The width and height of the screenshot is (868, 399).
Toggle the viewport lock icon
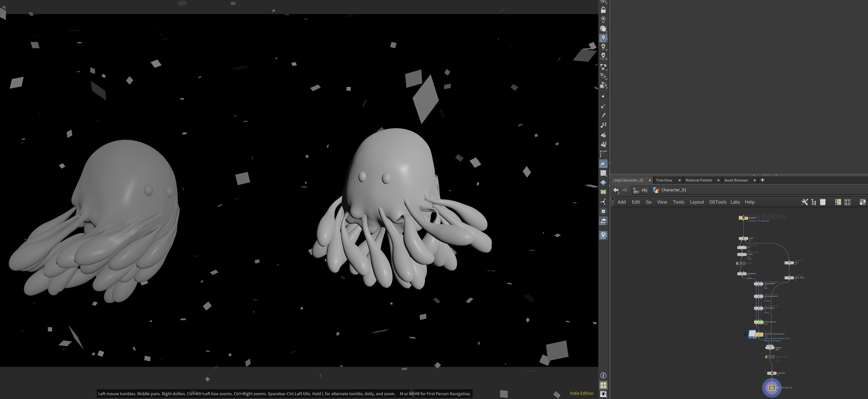tap(603, 10)
